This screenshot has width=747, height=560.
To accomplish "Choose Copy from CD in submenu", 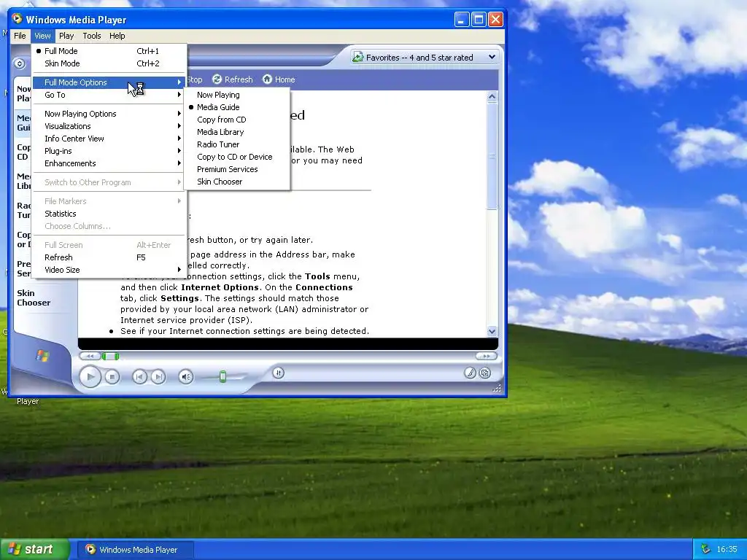I will (x=237, y=120).
